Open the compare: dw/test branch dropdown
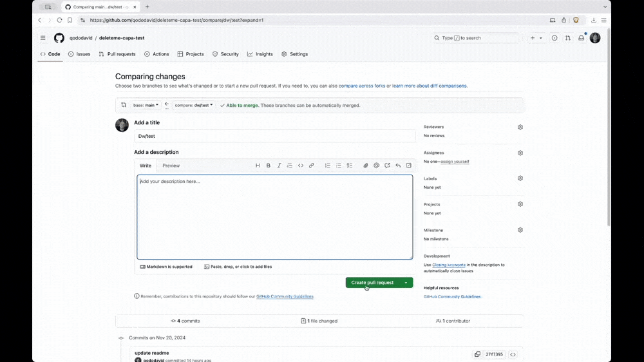This screenshot has width=644, height=362. 194,105
